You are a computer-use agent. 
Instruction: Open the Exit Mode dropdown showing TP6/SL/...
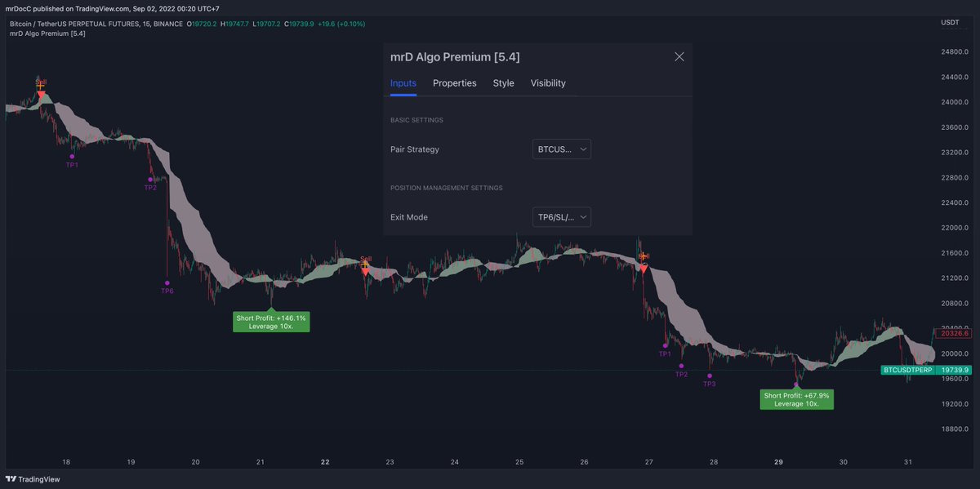561,216
